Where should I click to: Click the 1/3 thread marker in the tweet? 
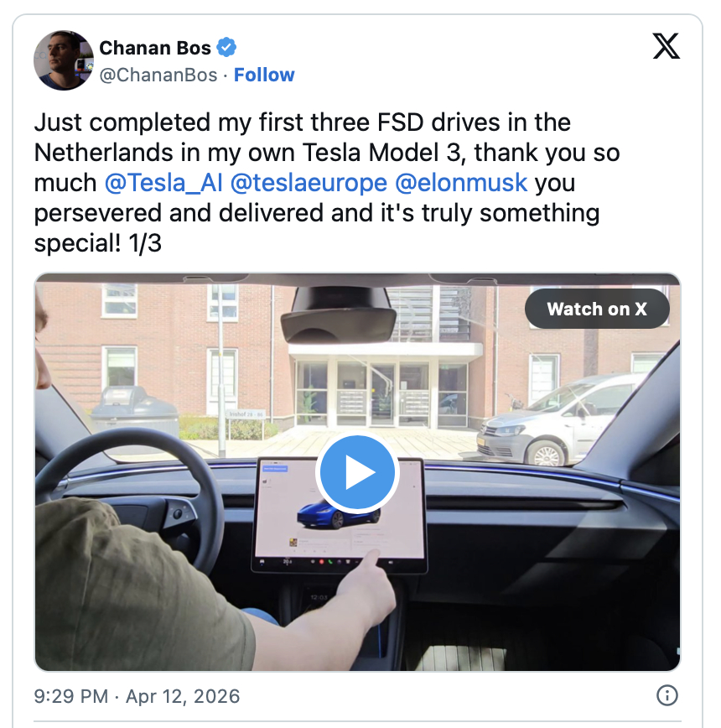145,243
